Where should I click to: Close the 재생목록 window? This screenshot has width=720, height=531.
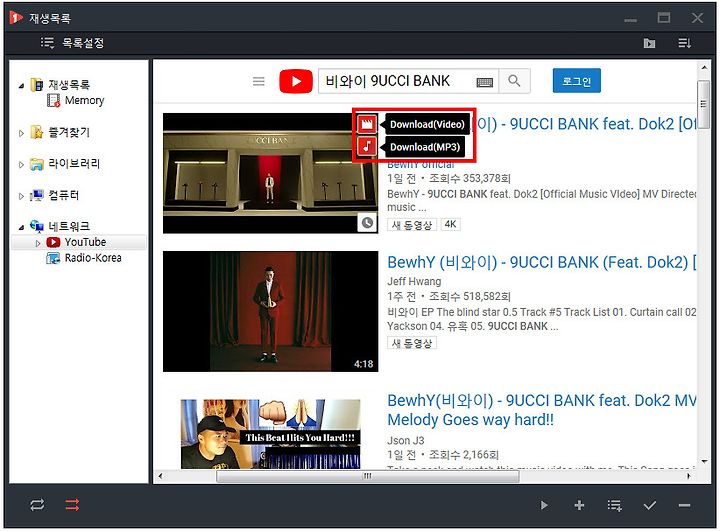click(x=698, y=17)
